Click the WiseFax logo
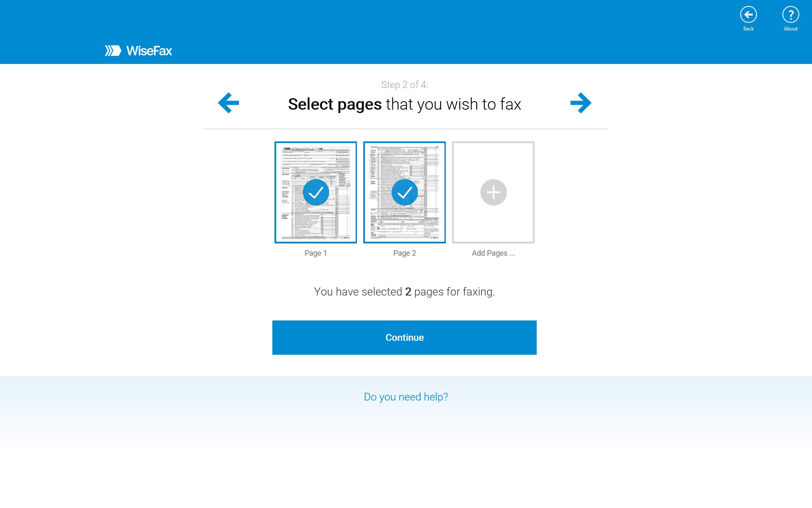The width and height of the screenshot is (812, 508). tap(138, 51)
